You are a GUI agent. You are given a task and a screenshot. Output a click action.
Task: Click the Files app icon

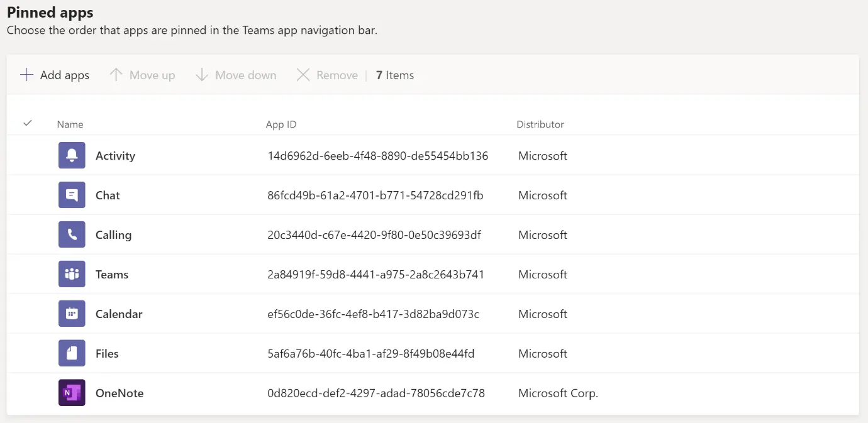[x=72, y=353]
